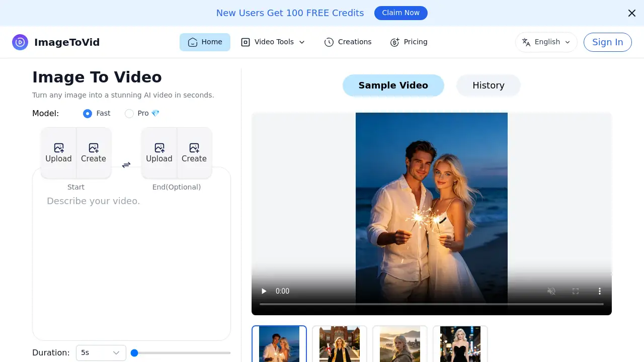644x362 pixels.
Task: Select the misty mountain woman thumbnail
Action: [x=400, y=344]
